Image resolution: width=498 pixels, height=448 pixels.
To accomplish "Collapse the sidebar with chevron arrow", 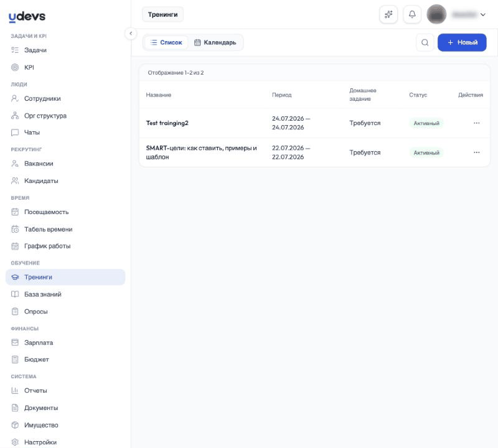I will (131, 34).
